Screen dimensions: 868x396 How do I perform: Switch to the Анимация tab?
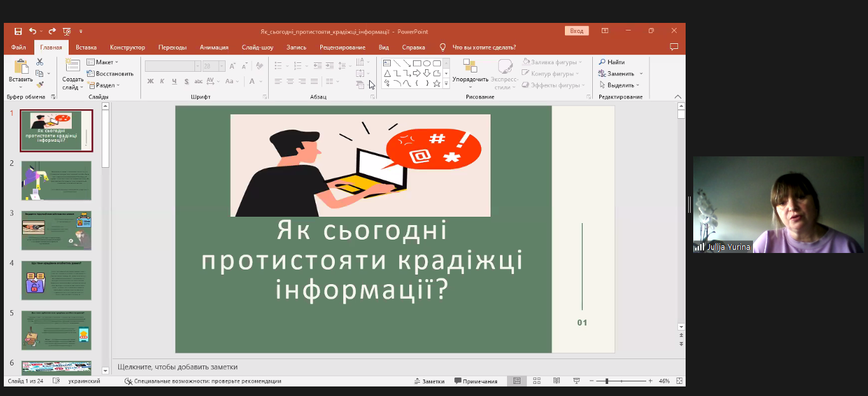pos(214,47)
